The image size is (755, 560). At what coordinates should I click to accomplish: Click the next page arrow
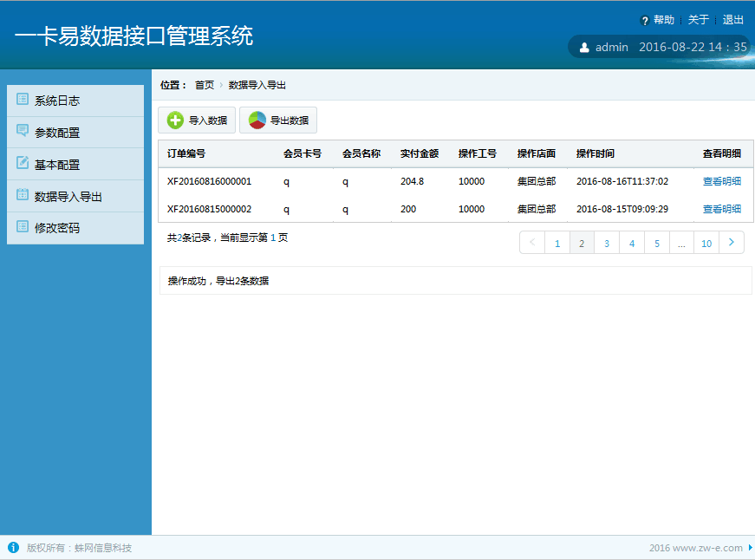click(x=731, y=243)
